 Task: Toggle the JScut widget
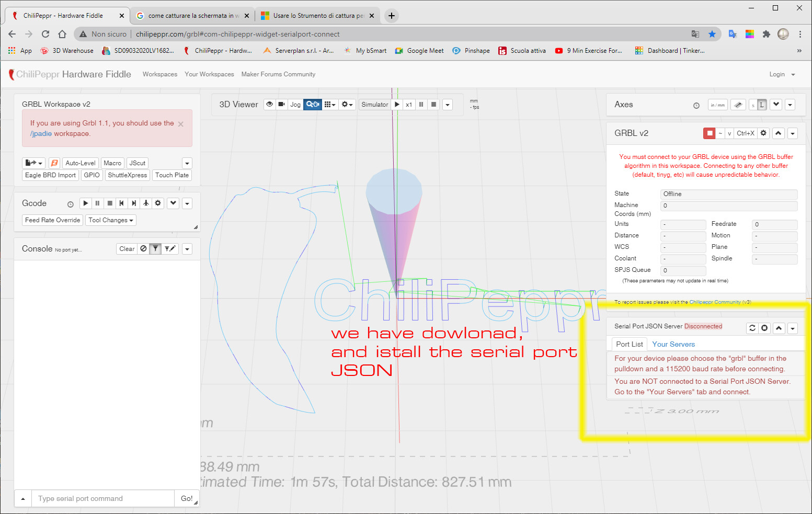pyautogui.click(x=138, y=163)
